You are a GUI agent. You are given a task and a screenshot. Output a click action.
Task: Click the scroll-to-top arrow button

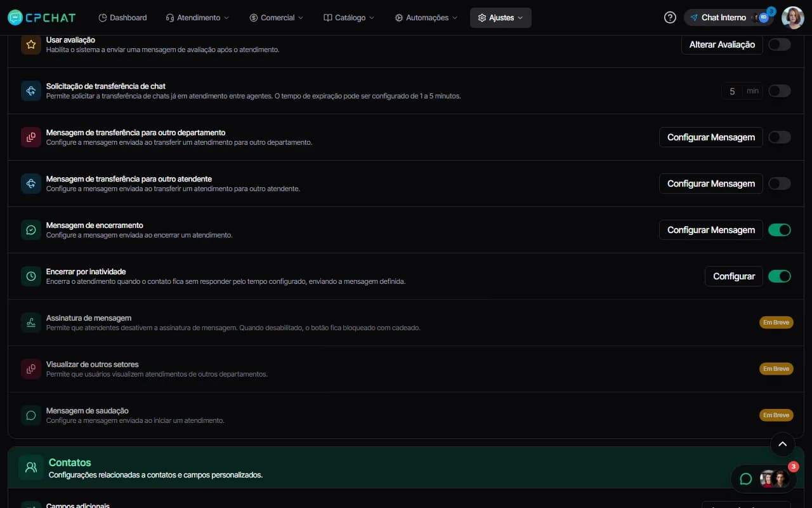click(782, 444)
